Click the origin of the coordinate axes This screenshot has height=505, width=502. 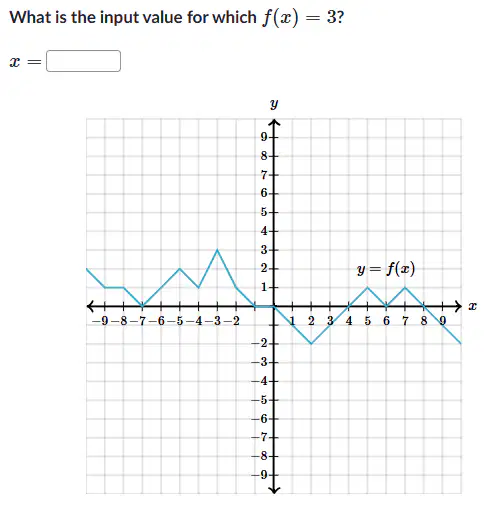[274, 306]
